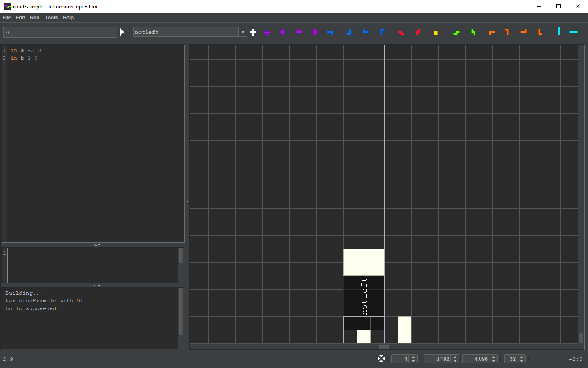Screen dimensions: 588x368
Task: Pick the purple T tetromino pointing left
Action: coord(282,32)
